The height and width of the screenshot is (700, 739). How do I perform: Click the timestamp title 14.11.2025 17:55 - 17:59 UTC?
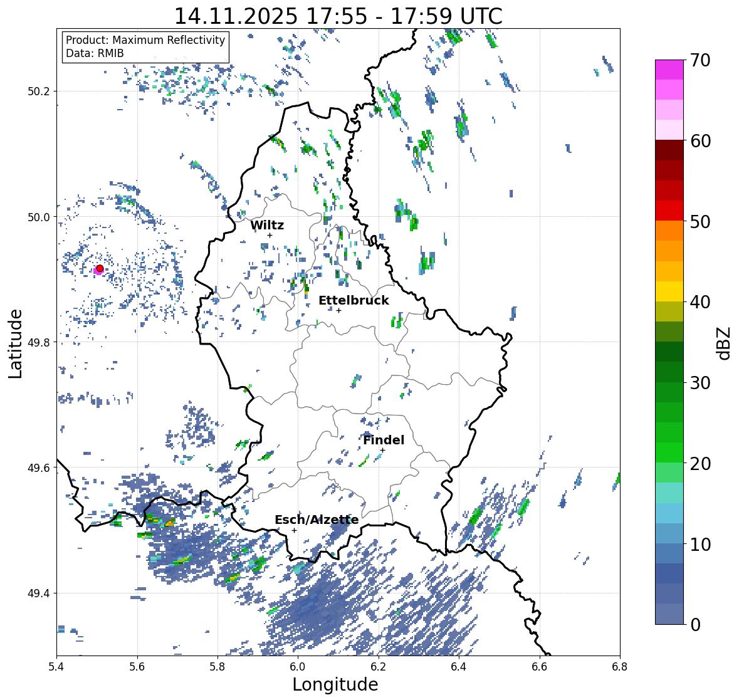(338, 16)
